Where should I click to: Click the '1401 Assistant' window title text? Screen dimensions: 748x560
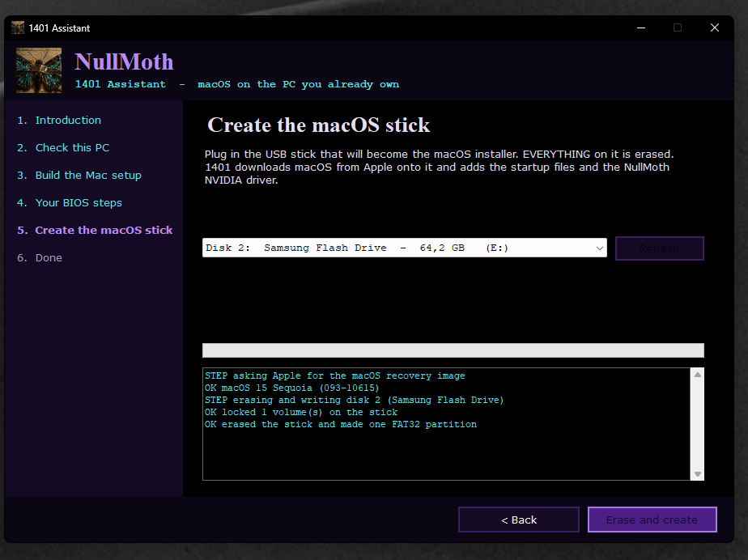point(59,28)
